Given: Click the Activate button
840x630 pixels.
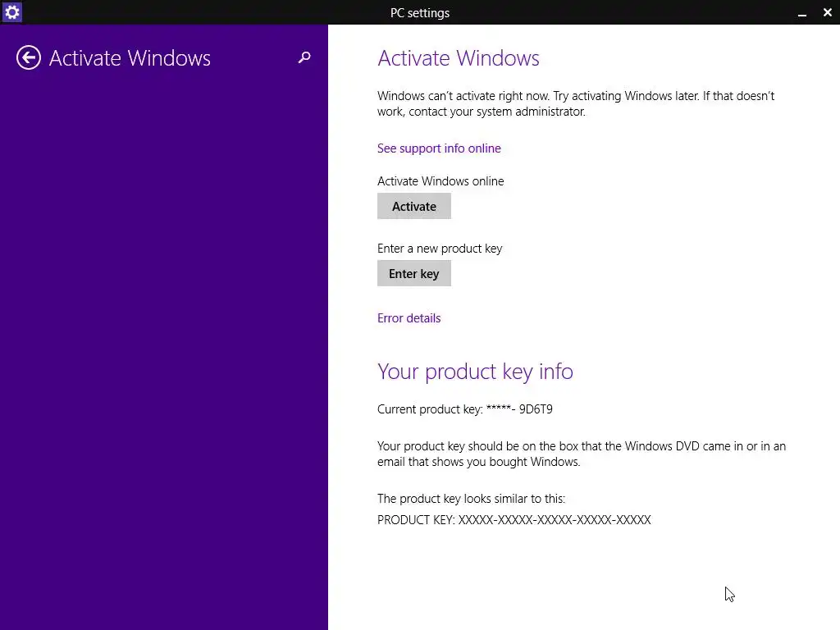Looking at the screenshot, I should pos(414,206).
